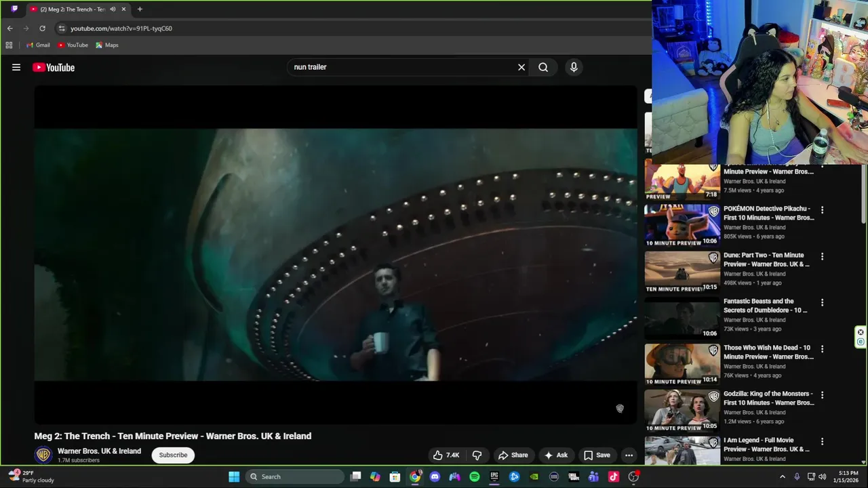This screenshot has height=488, width=868.
Task: Open Microsoft Store from the taskbar
Action: (395, 476)
